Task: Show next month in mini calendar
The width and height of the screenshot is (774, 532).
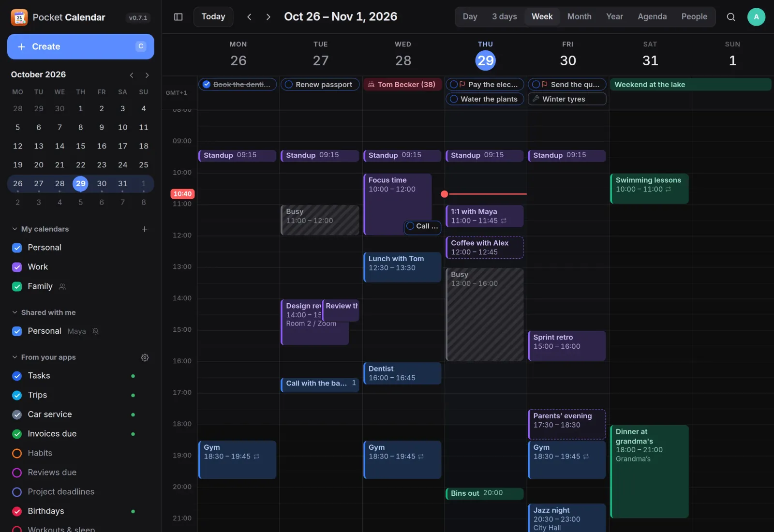Action: point(147,75)
